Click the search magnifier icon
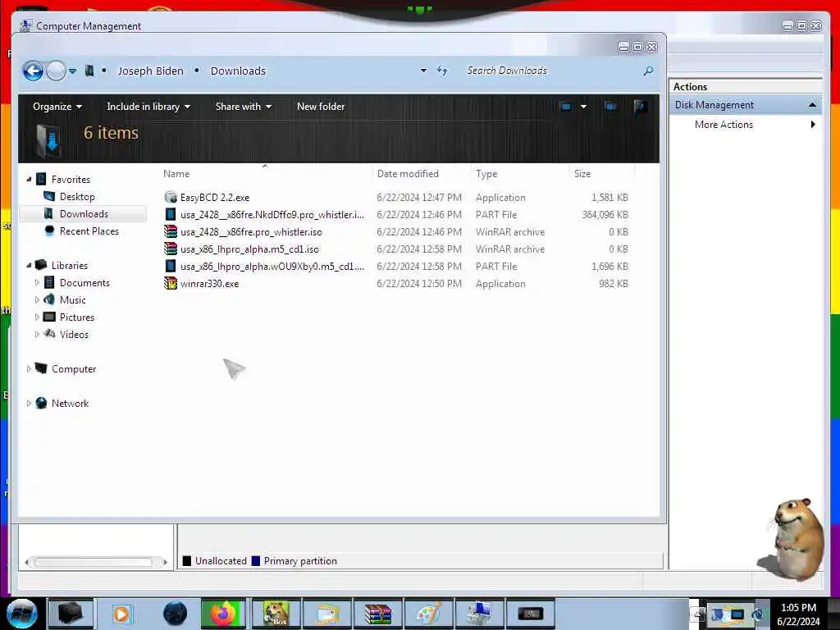 (648, 71)
